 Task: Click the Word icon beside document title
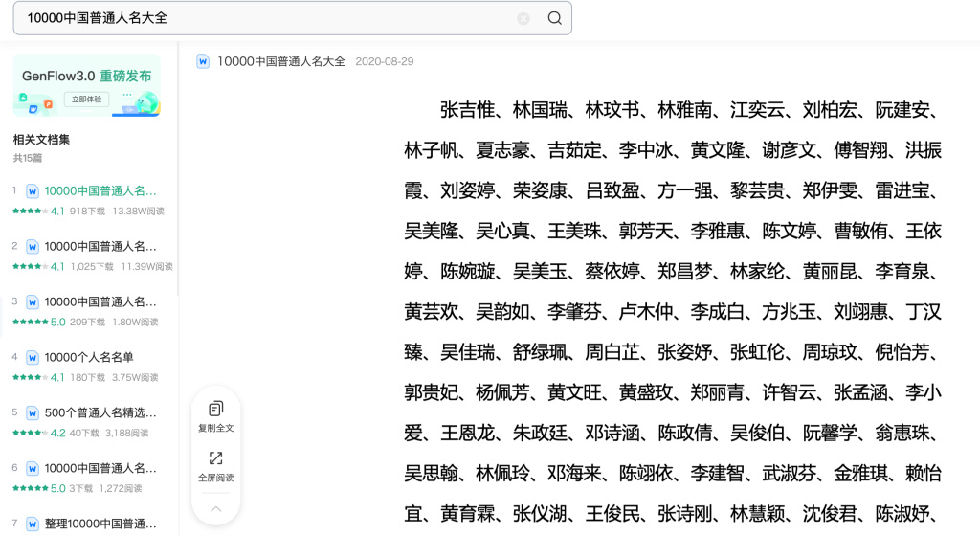point(203,61)
